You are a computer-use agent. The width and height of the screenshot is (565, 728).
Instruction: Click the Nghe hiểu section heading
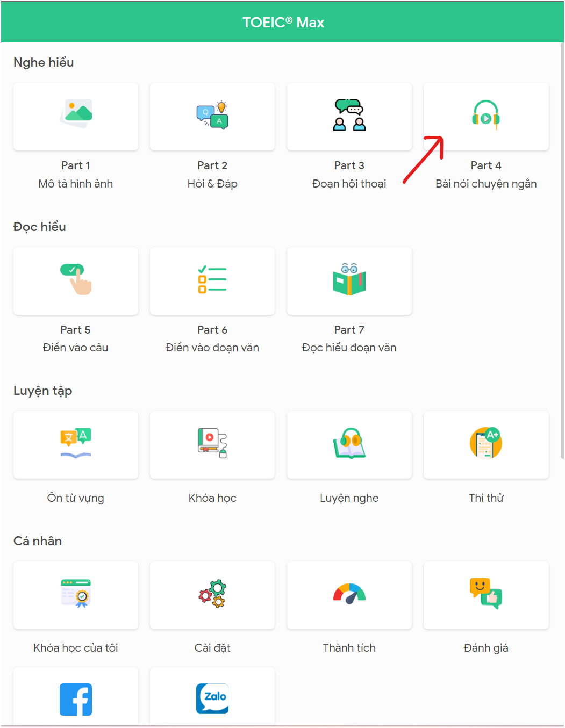click(44, 62)
